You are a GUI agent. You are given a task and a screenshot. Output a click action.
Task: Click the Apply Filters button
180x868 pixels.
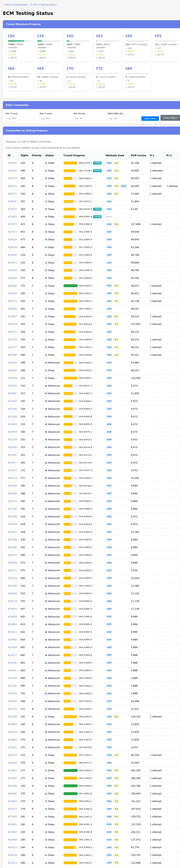(x=150, y=119)
